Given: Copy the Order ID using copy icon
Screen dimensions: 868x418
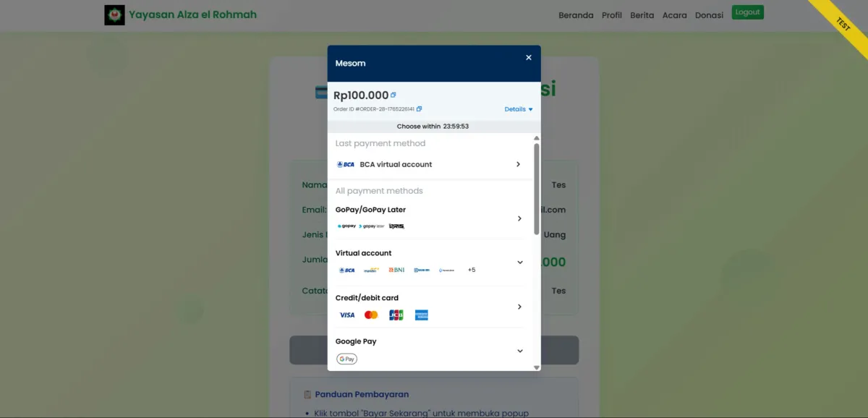Looking at the screenshot, I should pos(419,109).
